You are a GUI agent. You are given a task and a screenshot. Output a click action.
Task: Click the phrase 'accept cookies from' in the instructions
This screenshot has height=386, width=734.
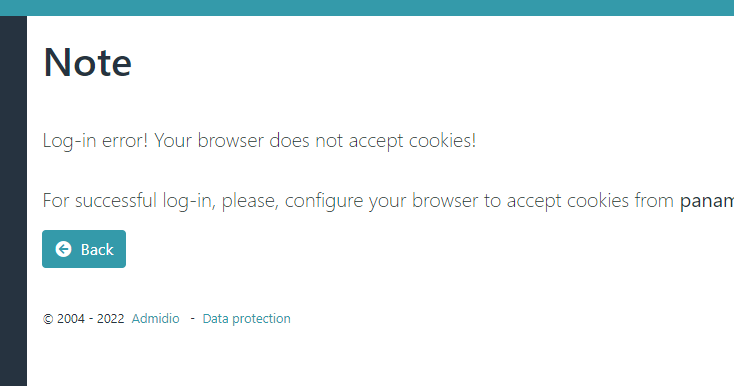tap(590, 201)
